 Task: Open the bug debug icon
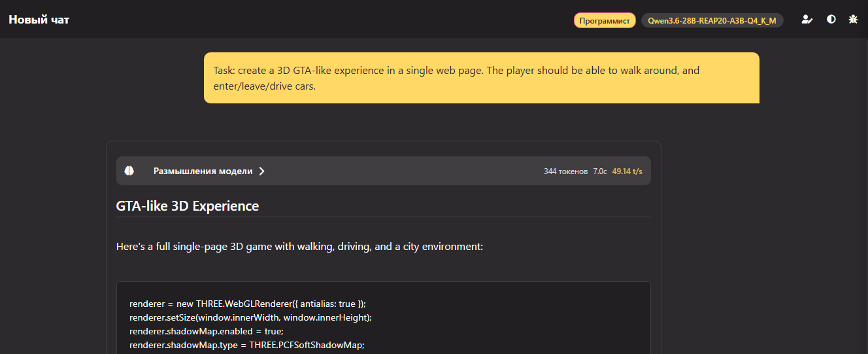(853, 20)
